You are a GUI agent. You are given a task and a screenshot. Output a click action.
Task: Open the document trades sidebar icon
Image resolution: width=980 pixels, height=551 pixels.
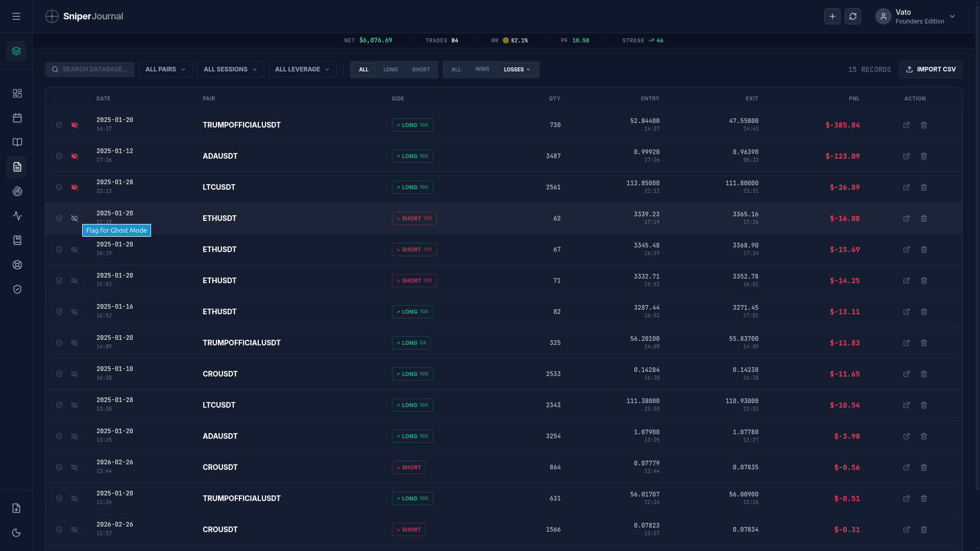coord(17,167)
